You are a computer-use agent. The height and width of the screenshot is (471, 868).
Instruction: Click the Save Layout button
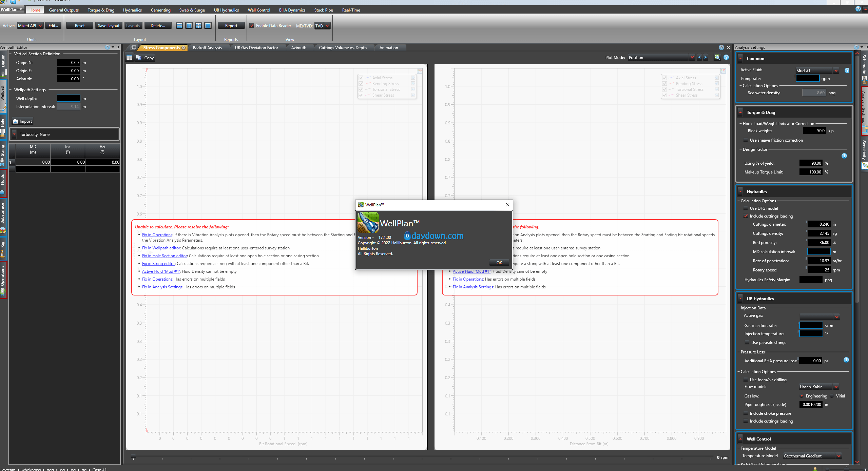(109, 26)
